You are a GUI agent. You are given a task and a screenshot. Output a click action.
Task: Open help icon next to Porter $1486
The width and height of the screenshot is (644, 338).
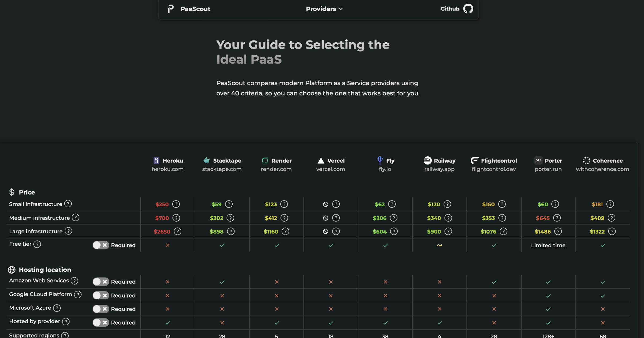[558, 231]
